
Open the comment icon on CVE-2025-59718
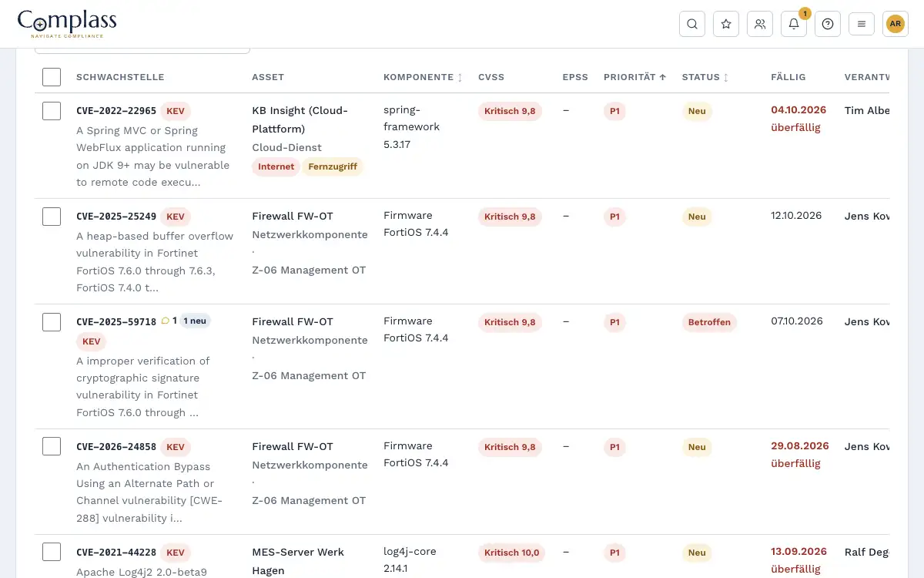coord(165,321)
